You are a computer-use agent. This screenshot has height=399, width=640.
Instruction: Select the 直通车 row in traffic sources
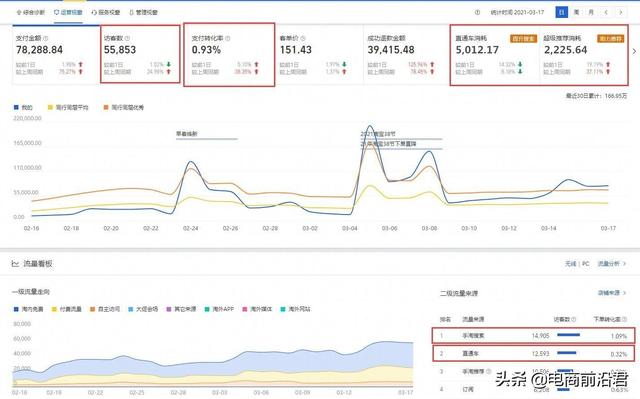point(533,353)
